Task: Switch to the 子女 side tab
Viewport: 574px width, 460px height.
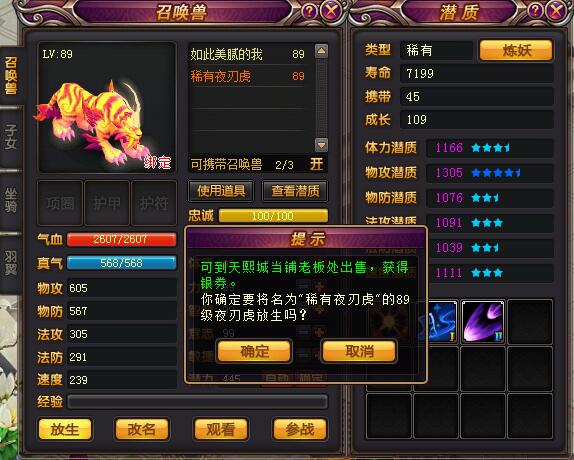Action: (x=11, y=137)
